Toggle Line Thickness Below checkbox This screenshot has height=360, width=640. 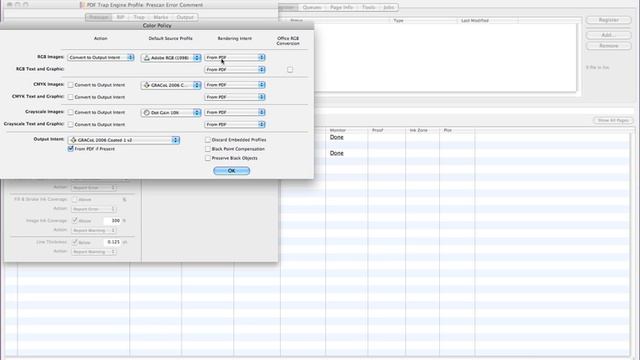(74, 242)
